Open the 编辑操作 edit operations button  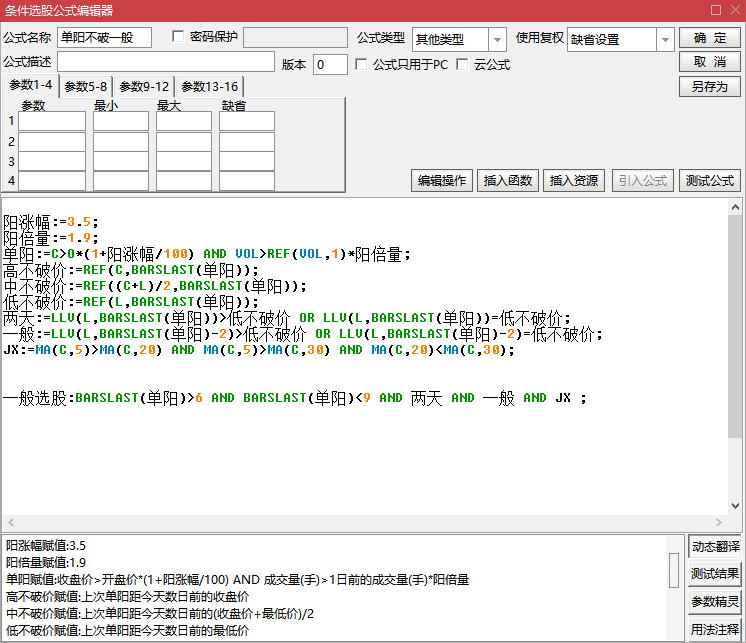point(442,181)
